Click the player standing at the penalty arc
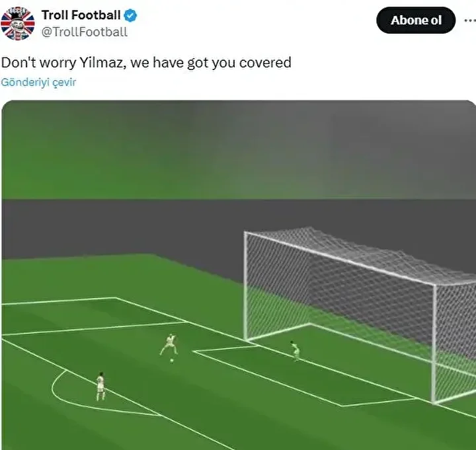This screenshot has width=476, height=450. (x=100, y=386)
